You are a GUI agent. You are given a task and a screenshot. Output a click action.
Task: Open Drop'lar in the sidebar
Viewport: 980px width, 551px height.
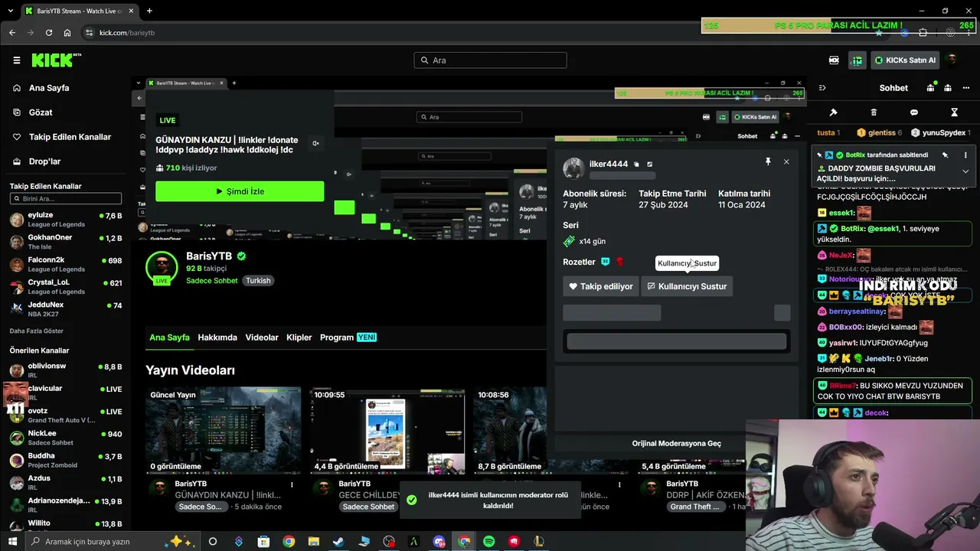click(44, 161)
